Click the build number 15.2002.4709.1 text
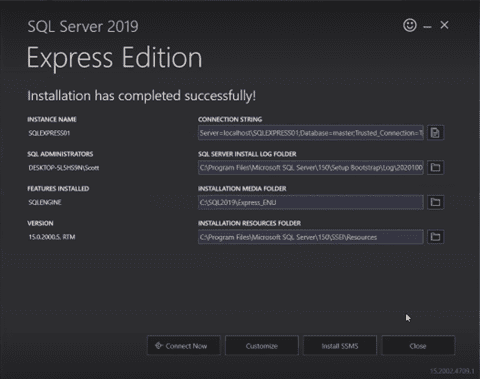The width and height of the screenshot is (480, 379). pyautogui.click(x=452, y=371)
